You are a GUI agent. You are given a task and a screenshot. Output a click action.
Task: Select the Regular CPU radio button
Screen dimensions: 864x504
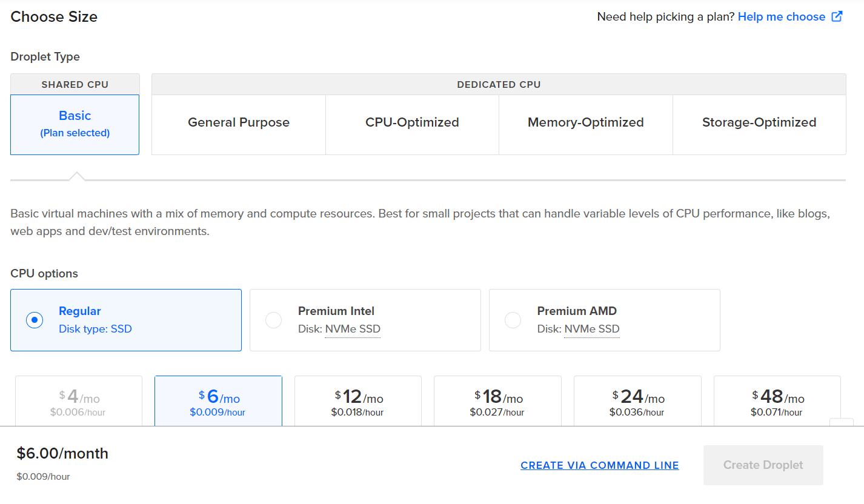35,320
